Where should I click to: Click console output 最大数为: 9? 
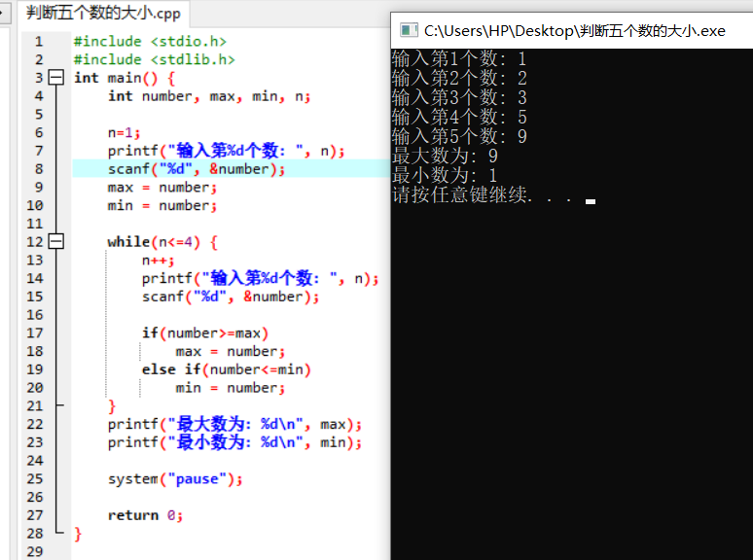446,156
